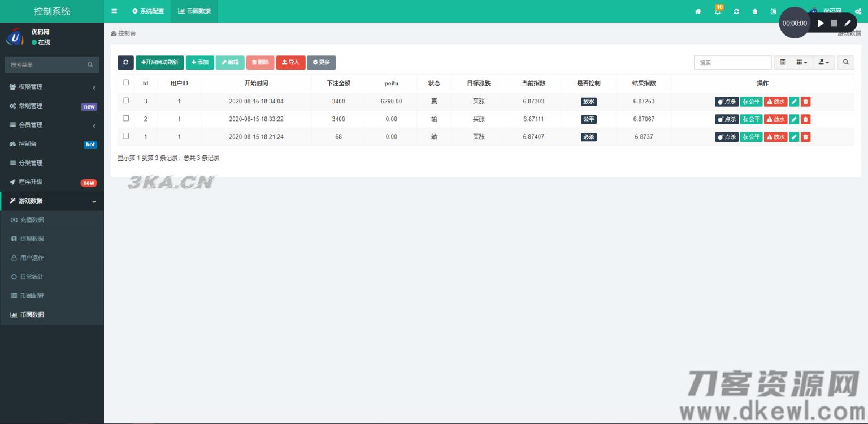This screenshot has height=424, width=868.
Task: Switch to the 系统配置 tab
Action: (x=148, y=11)
